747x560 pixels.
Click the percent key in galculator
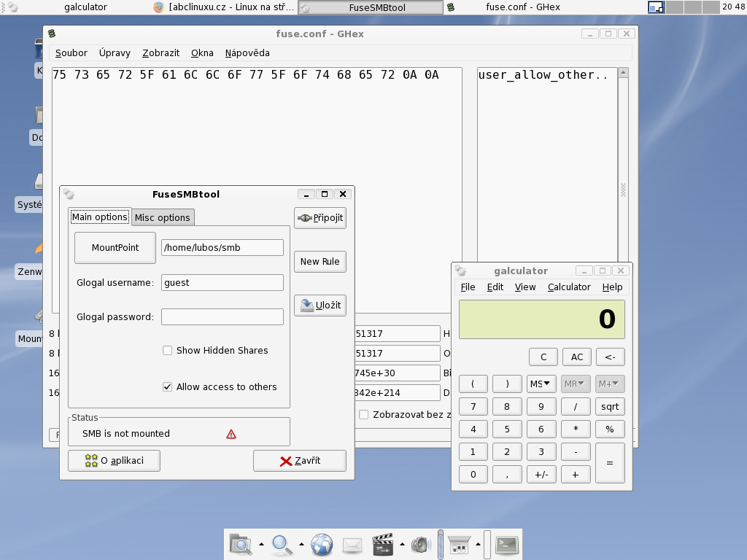[610, 429]
